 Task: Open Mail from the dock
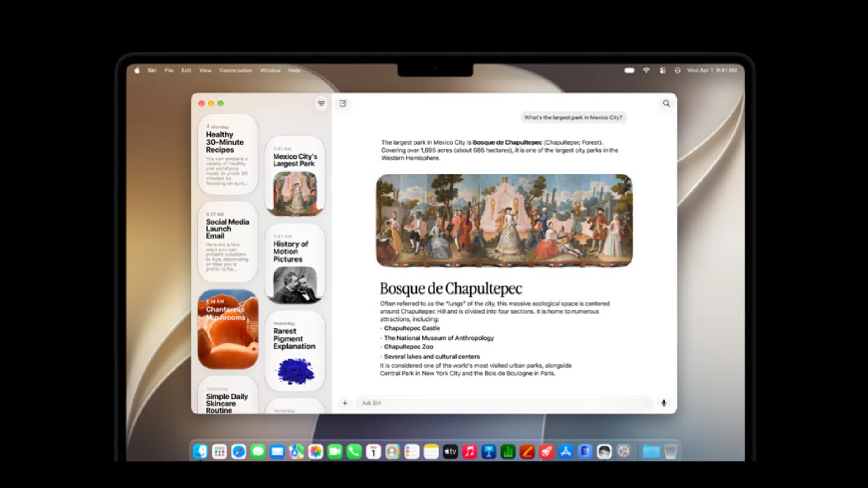point(277,451)
